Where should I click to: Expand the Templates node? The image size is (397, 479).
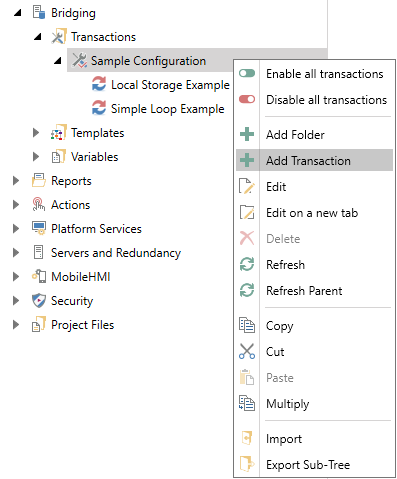pos(36,133)
